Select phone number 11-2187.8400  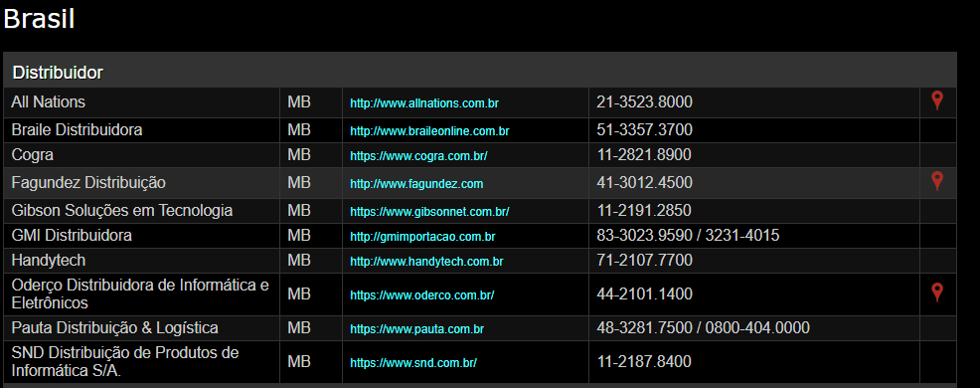pyautogui.click(x=644, y=362)
